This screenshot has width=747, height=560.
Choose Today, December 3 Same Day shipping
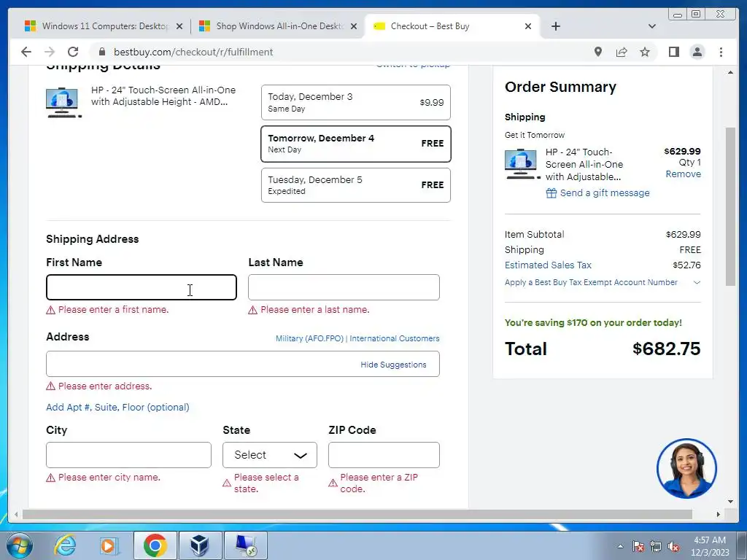[356, 102]
